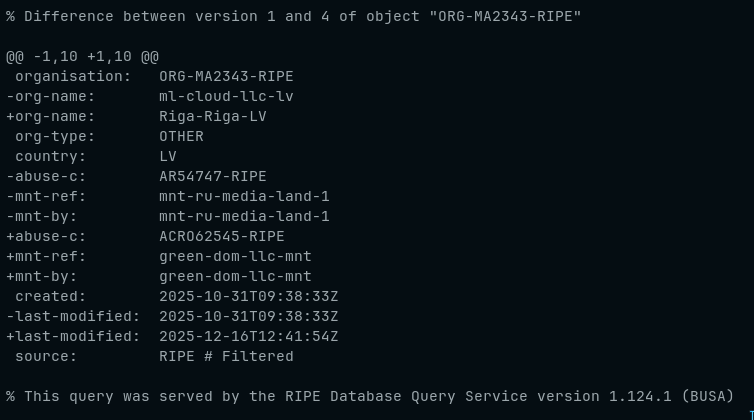
Task: Click the source value RIPE # Filtered
Action: (226, 356)
